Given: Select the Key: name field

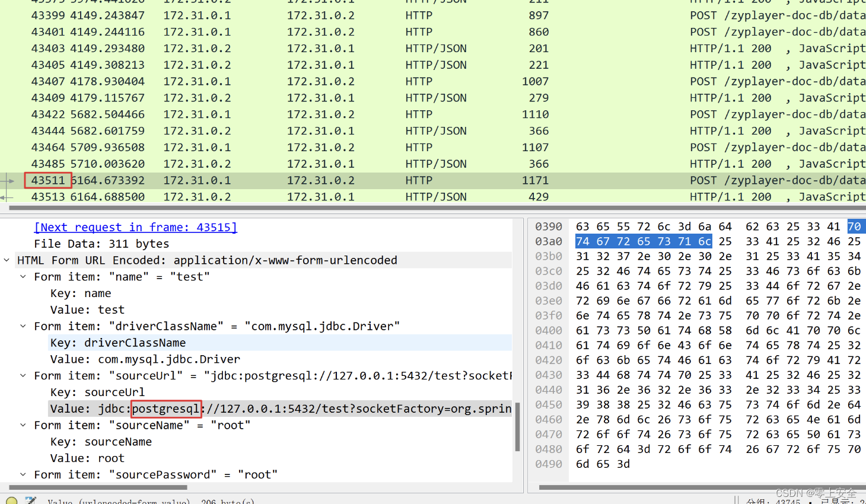Looking at the screenshot, I should click(x=81, y=294).
